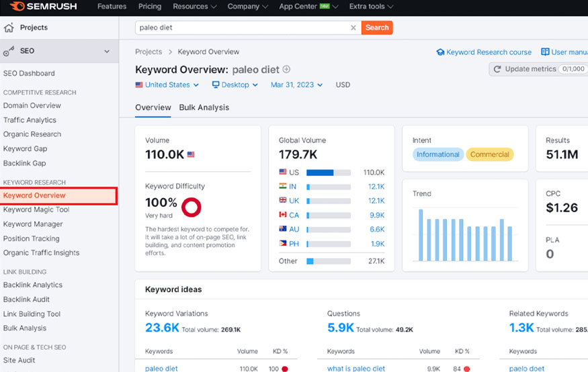588x372 pixels.
Task: Open Organic Traffic Insights in sidebar
Action: point(41,253)
